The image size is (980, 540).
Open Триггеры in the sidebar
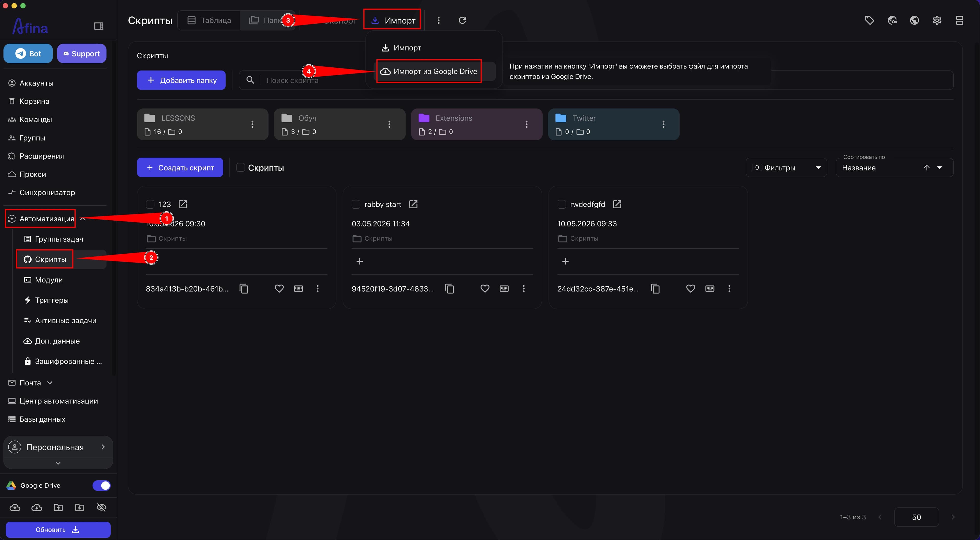coord(52,300)
